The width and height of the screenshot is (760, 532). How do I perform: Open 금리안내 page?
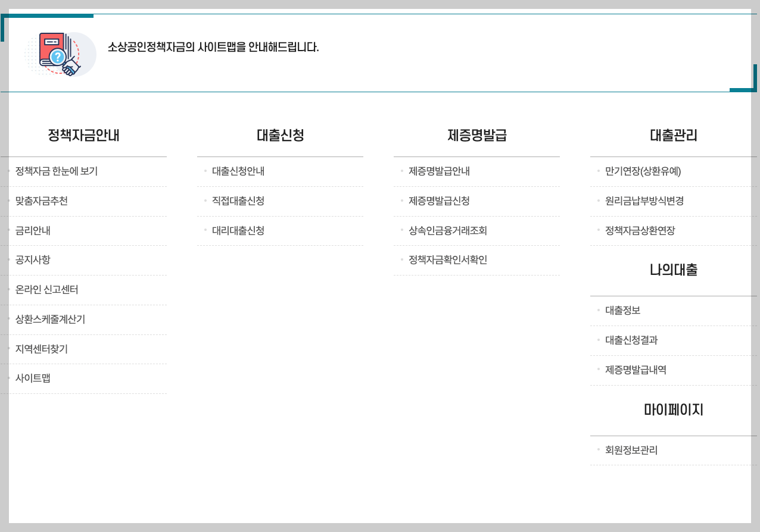point(33,231)
